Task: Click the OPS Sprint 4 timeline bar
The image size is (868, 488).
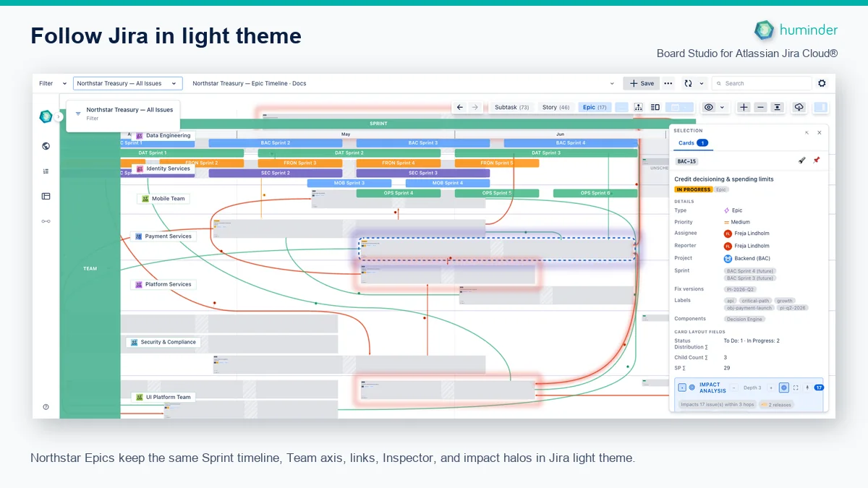Action: (x=398, y=193)
